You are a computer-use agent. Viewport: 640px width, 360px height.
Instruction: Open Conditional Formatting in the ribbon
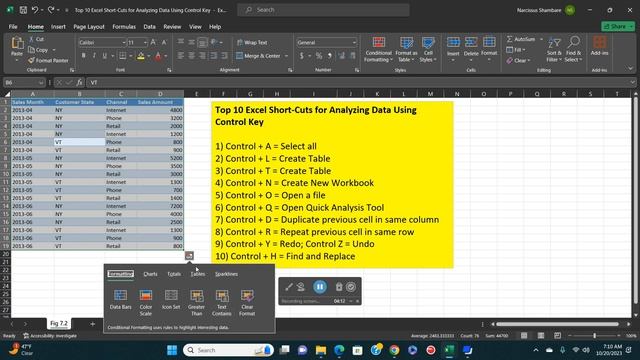pyautogui.click(x=378, y=49)
